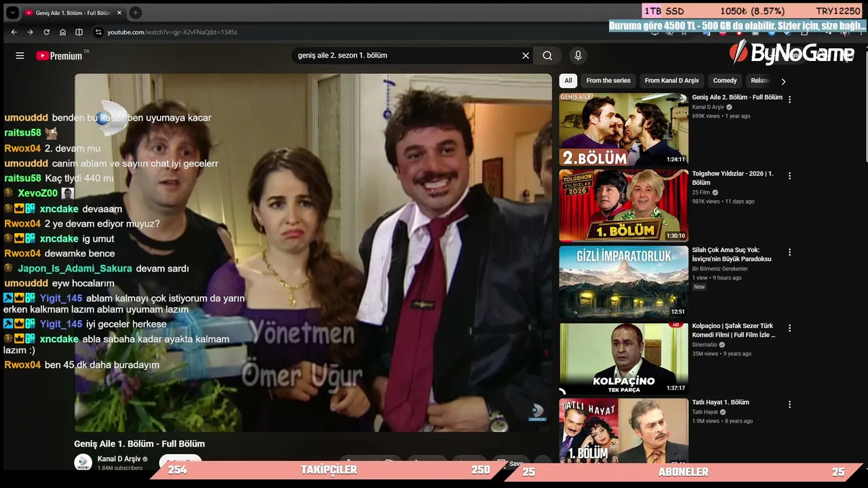Click the '1.9M views • 8 years ago' text
This screenshot has width=868, height=488.
pyautogui.click(x=722, y=421)
